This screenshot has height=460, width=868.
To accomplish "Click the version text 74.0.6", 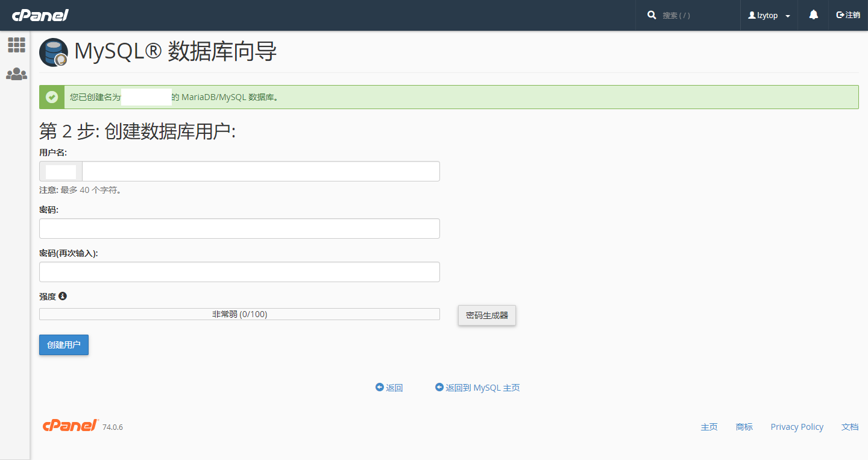I will 113,427.
